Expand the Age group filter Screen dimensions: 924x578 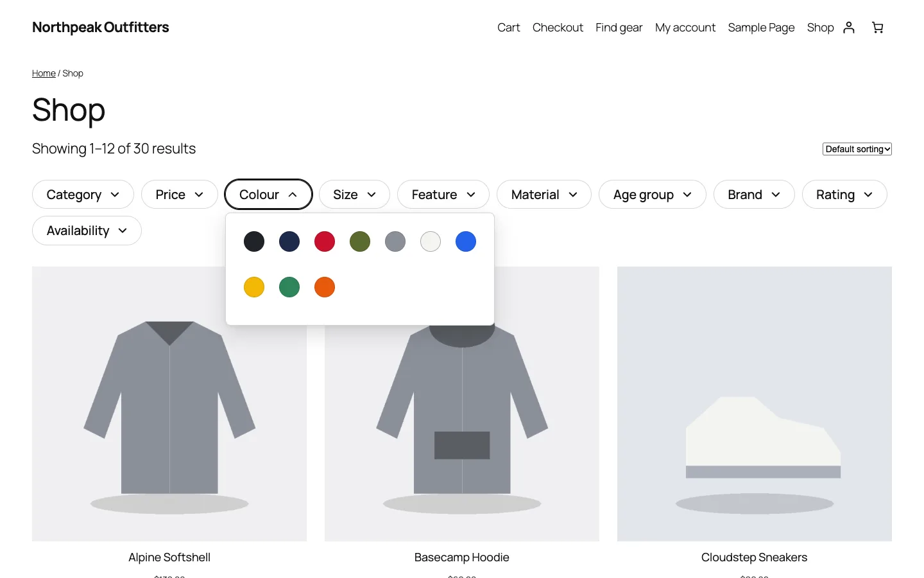tap(653, 195)
